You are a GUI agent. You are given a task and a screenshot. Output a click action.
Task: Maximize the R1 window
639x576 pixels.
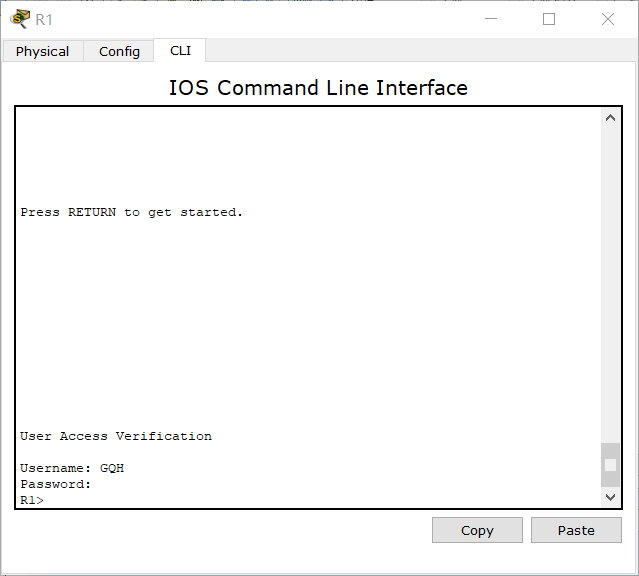pos(549,19)
